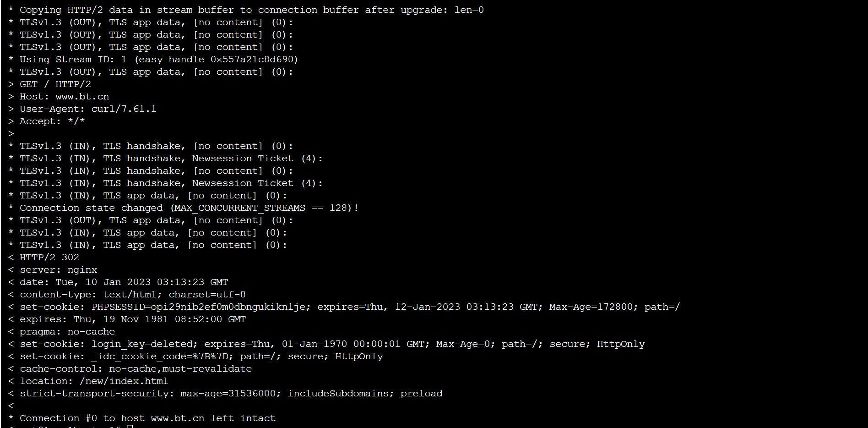
Task: Click the cache-control must-revalidate header
Action: (136, 369)
